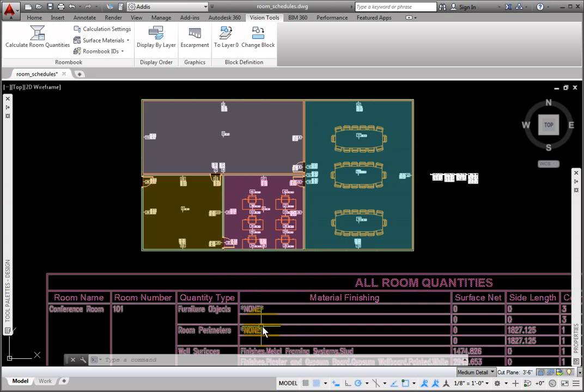Open the Snap Mode settings dropdown arrow
The width and height of the screenshot is (584, 392).
coord(326,383)
